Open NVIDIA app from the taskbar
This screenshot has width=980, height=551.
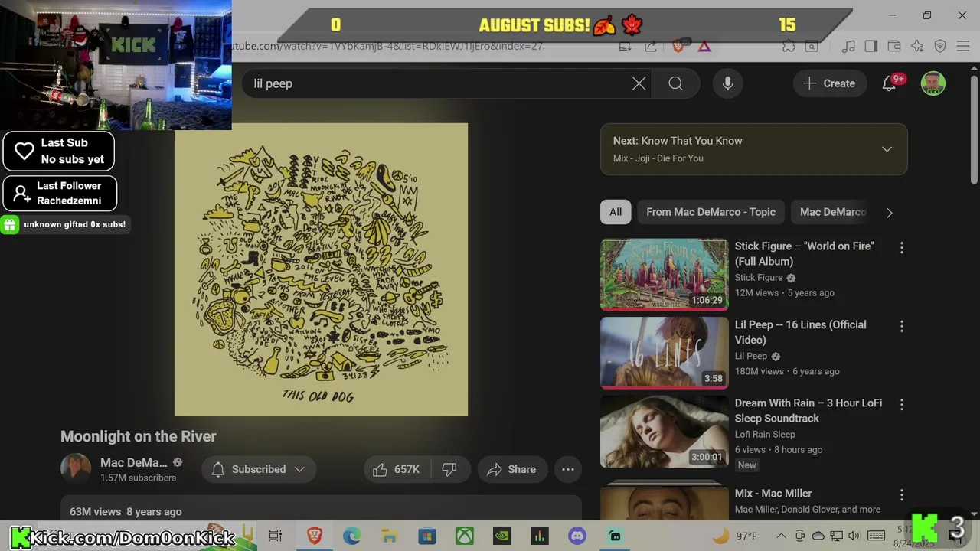(x=502, y=536)
